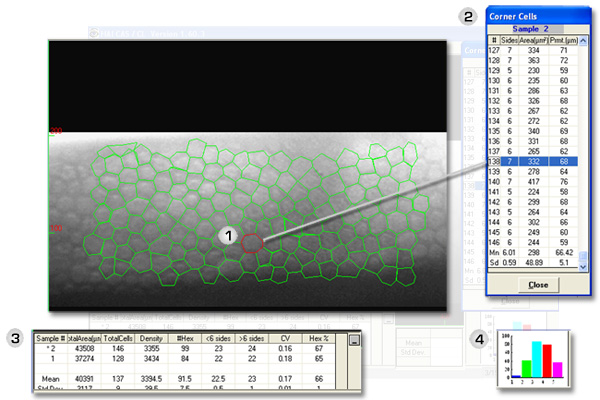
Task: Select row 136 in the Corner Cells list
Action: 533,141
